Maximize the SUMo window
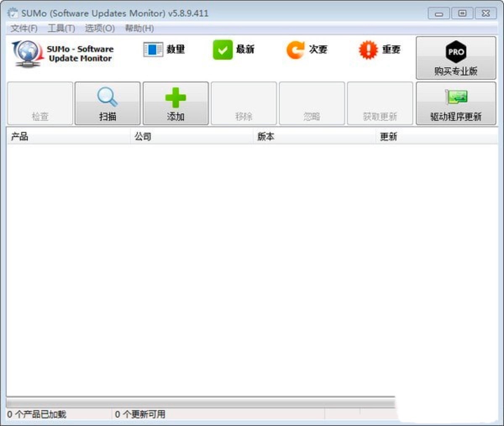 [462, 13]
